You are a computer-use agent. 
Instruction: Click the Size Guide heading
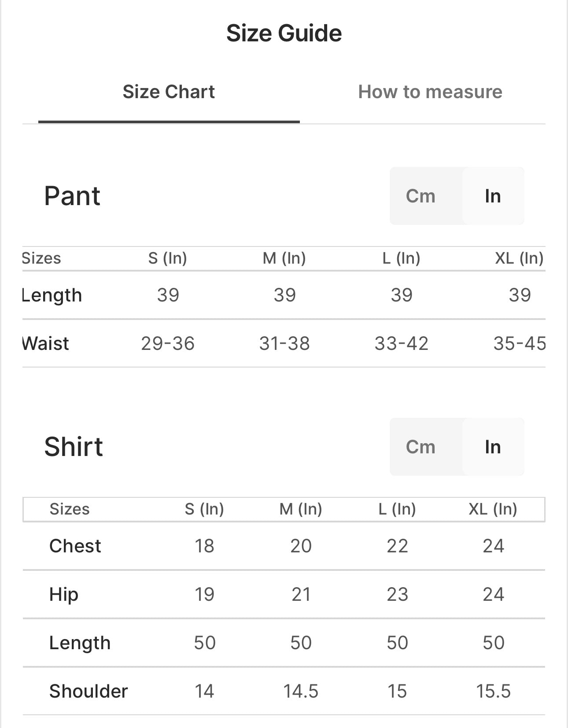(284, 33)
